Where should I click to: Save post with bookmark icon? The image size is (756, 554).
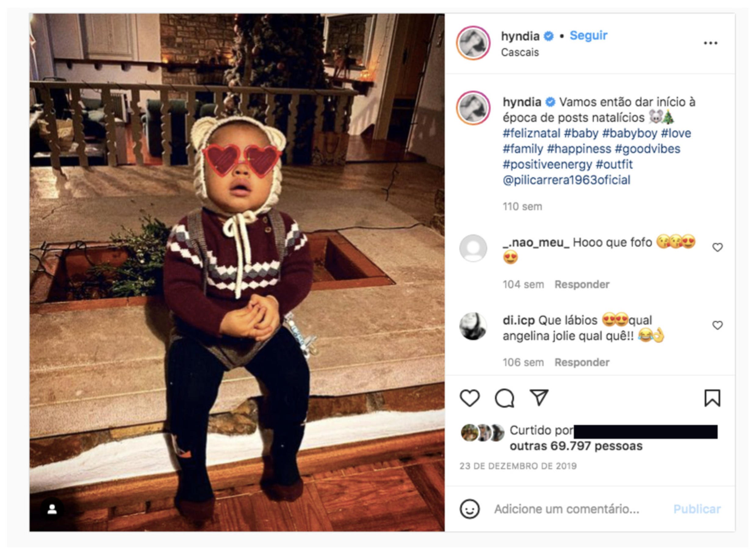pos(712,398)
